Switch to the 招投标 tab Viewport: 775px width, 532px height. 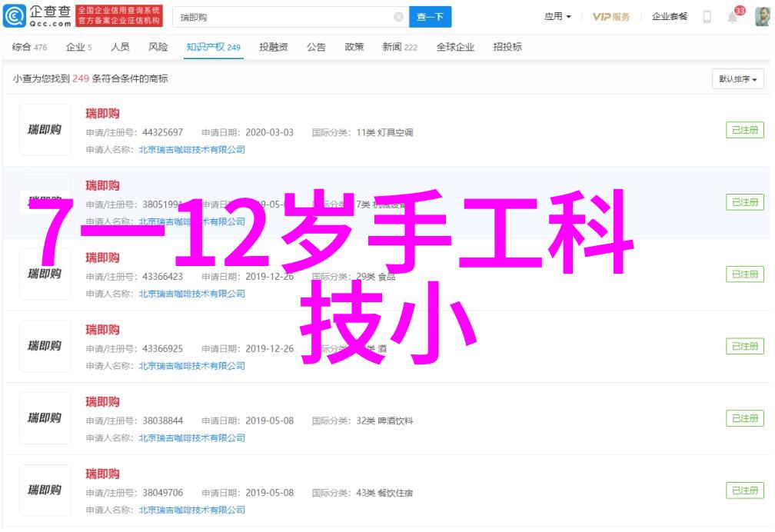[507, 47]
